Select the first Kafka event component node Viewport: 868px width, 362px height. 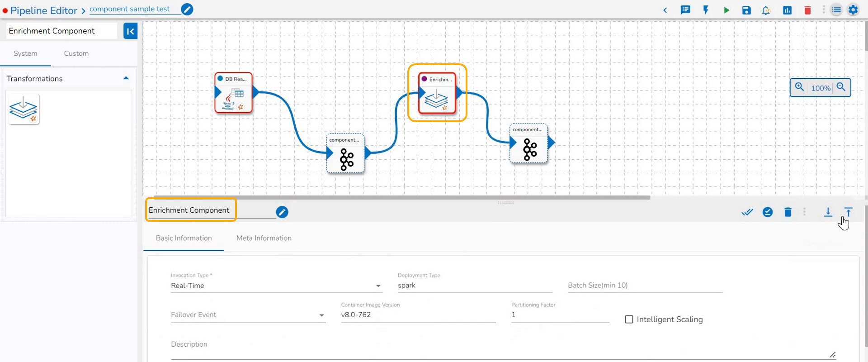tap(345, 153)
